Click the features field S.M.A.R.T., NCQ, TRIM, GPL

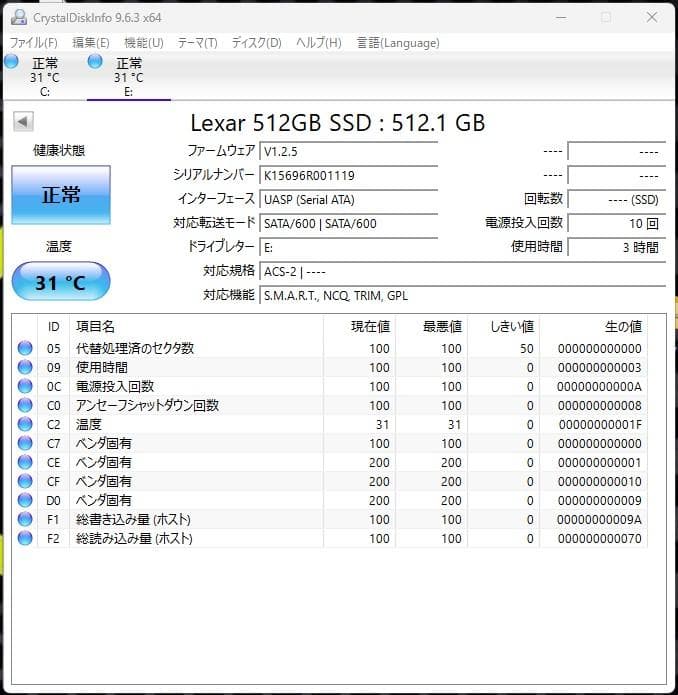point(463,295)
